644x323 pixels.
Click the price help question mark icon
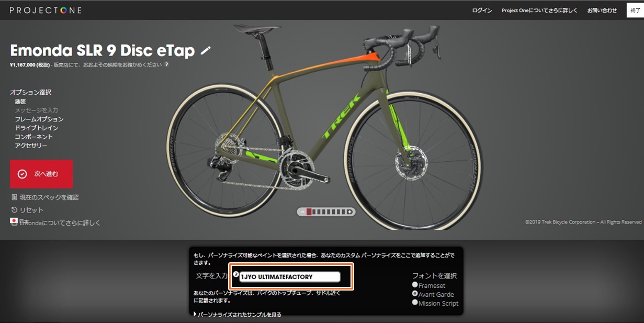(166, 65)
